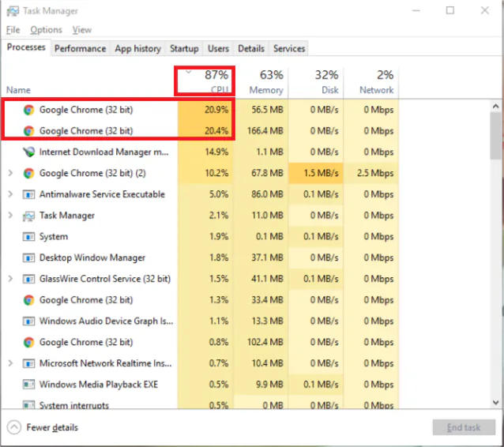
Task: Click the 5.0% CPU value
Action: tap(219, 194)
